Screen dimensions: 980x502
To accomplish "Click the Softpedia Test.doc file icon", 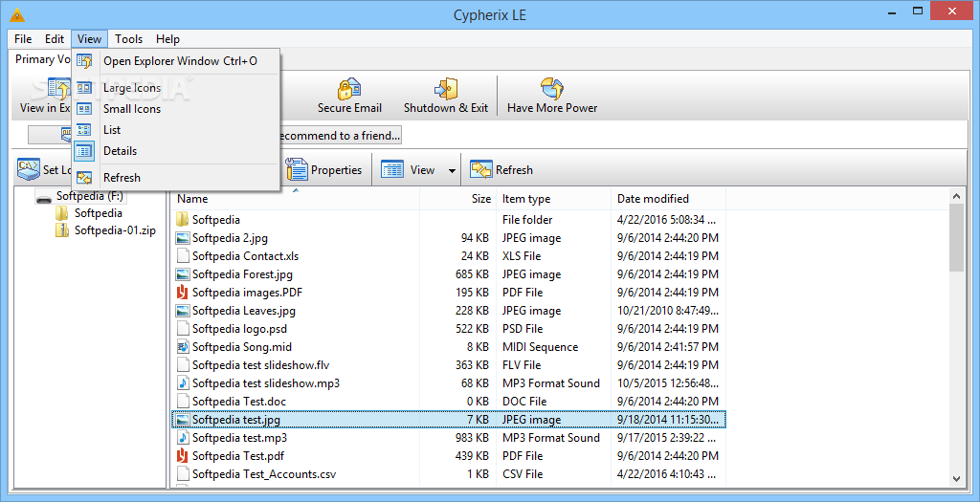I will coord(183,402).
